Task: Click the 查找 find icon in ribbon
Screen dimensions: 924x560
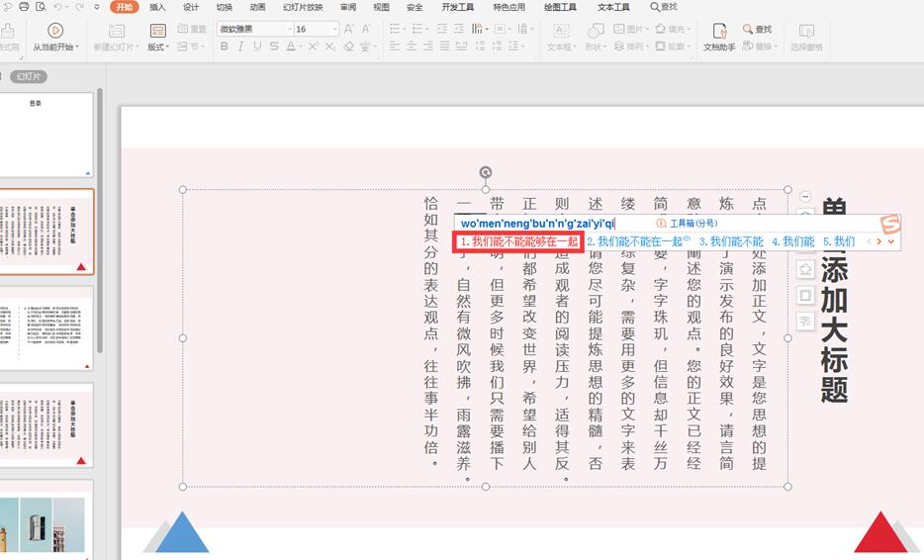Action: tap(748, 29)
